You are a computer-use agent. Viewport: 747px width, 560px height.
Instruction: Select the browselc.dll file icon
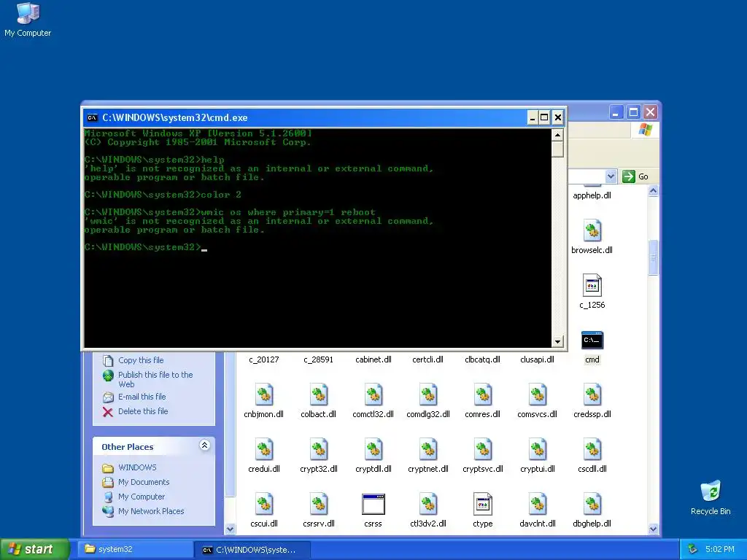click(592, 231)
